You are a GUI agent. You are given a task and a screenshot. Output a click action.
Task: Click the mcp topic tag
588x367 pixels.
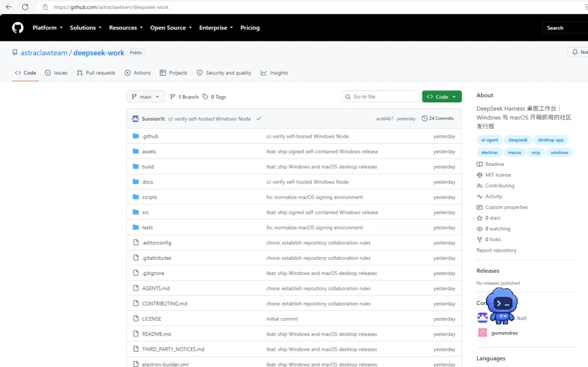tap(536, 152)
